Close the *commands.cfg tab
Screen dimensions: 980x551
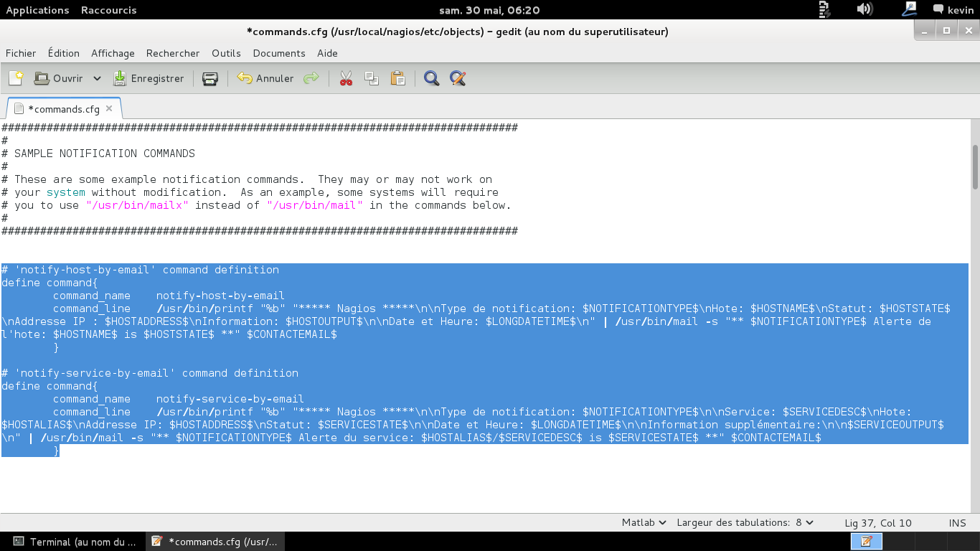click(109, 109)
